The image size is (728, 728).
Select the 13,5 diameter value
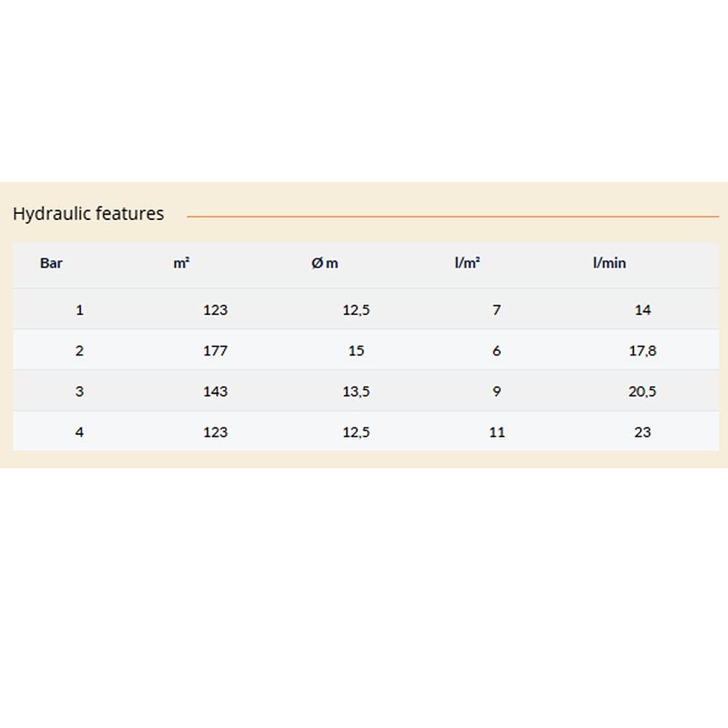[356, 392]
